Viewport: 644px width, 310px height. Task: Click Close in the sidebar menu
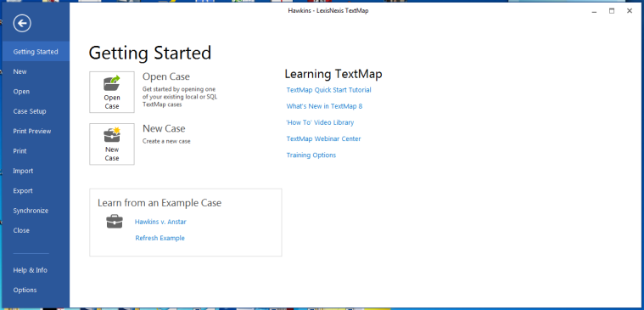point(21,230)
